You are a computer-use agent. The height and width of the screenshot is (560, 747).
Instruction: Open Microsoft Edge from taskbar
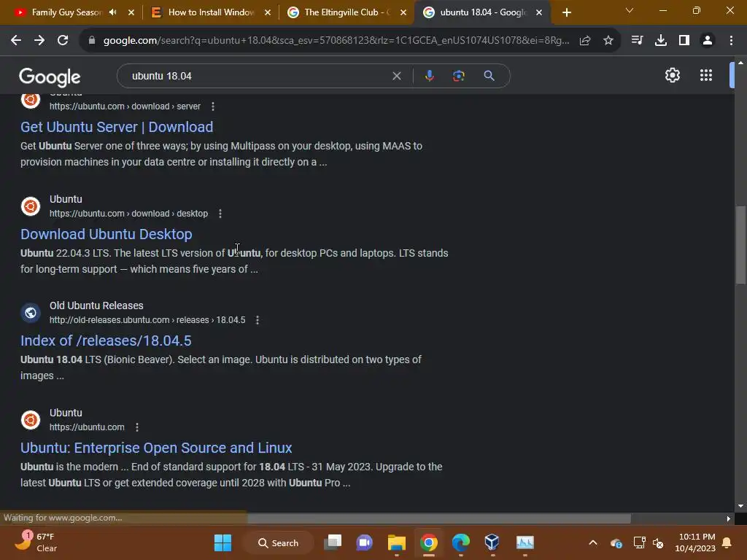pos(460,542)
